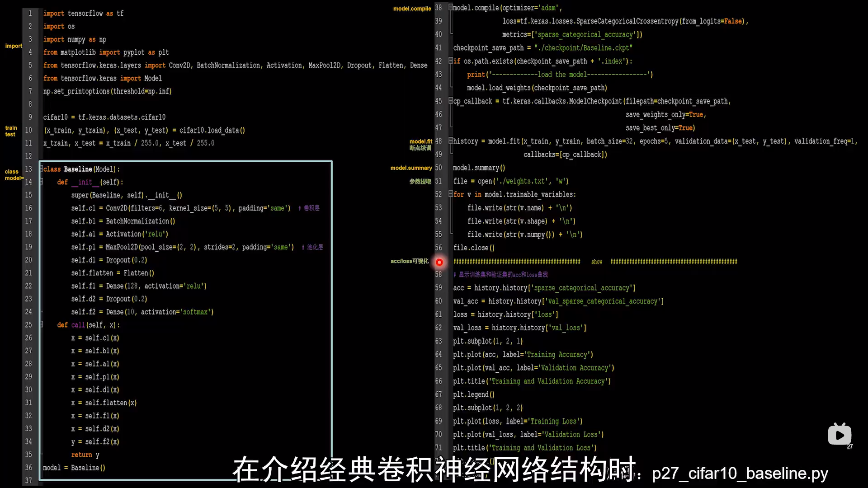Click 'import os' statement

click(59, 27)
